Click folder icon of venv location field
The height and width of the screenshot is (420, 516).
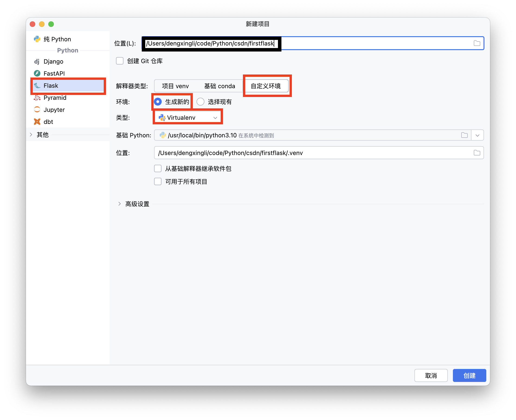[x=477, y=153]
